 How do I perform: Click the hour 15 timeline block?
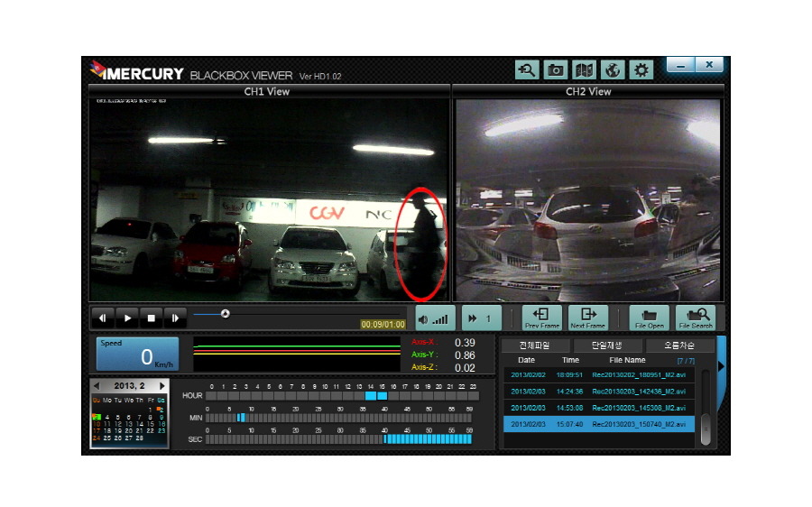point(383,396)
